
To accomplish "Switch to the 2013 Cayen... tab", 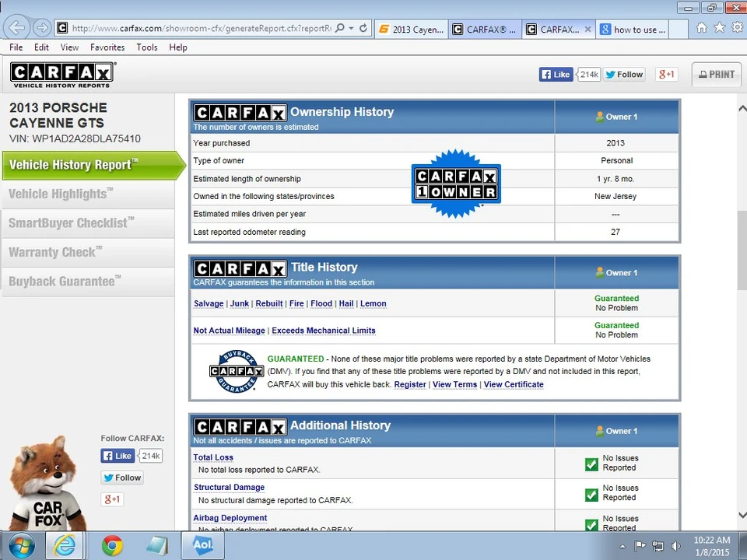I will pos(412,29).
